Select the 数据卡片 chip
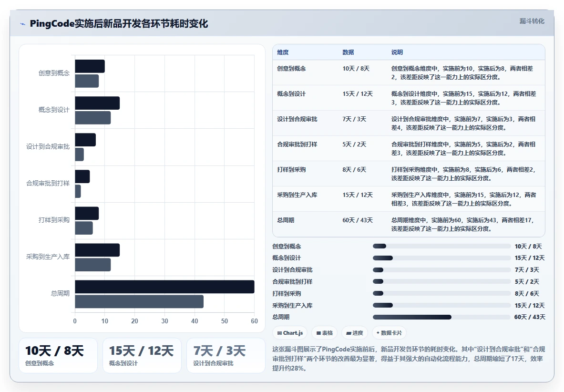The image size is (564, 392). click(x=389, y=333)
